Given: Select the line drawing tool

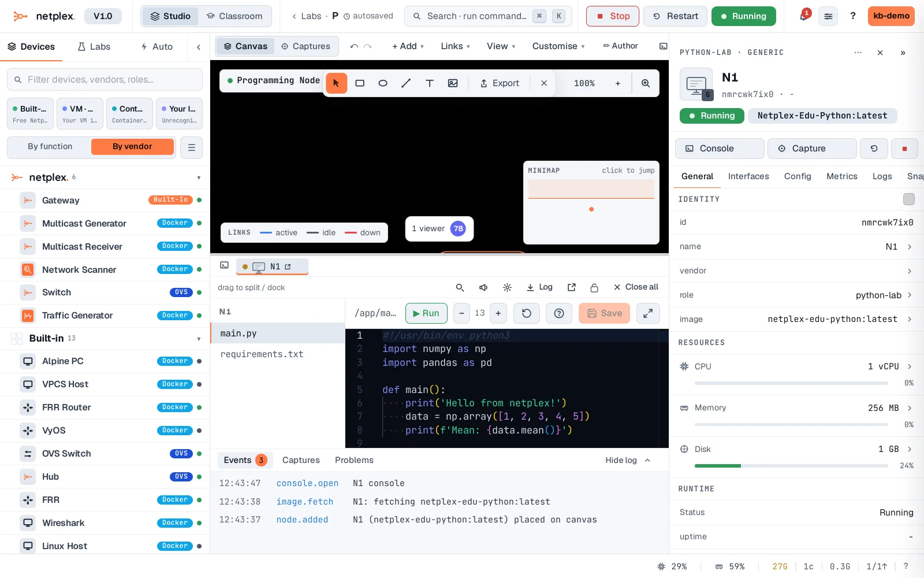Looking at the screenshot, I should (406, 83).
